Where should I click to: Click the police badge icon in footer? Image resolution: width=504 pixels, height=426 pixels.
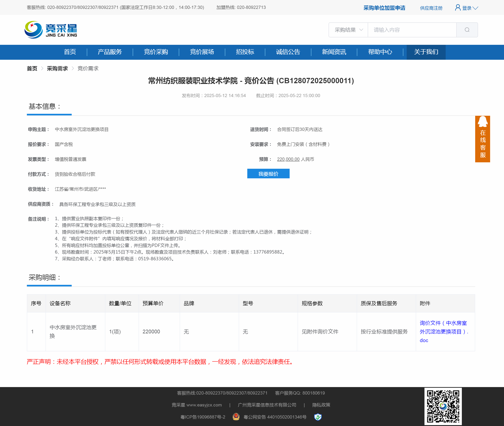click(x=236, y=417)
